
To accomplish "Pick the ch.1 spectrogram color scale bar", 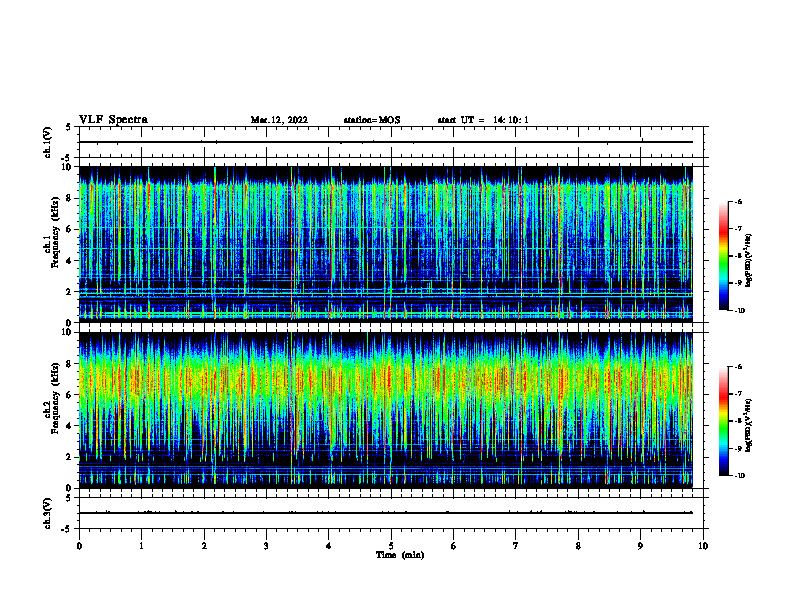I will point(724,256).
